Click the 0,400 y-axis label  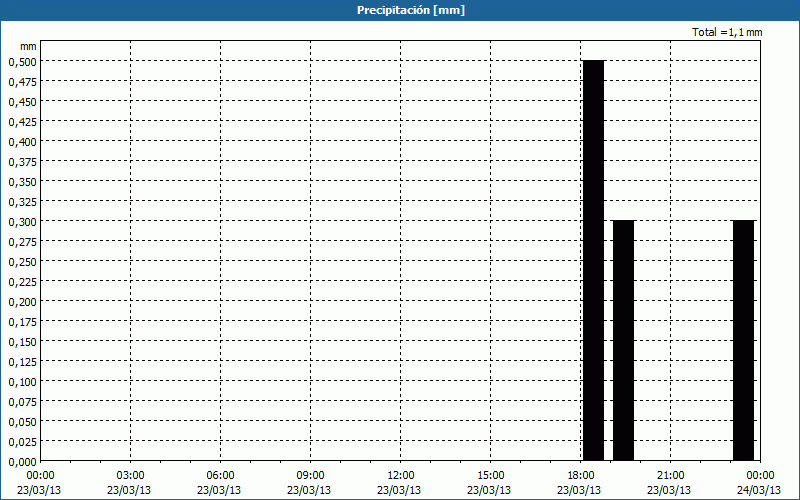[x=22, y=141]
